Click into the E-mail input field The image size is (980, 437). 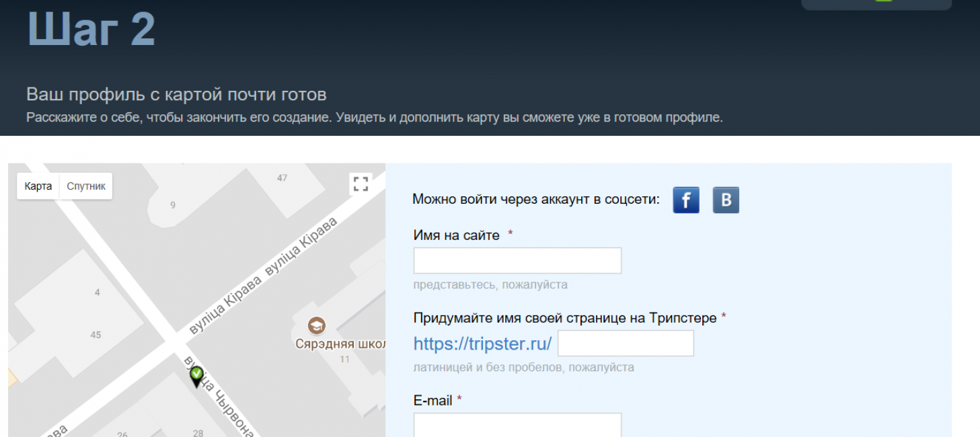517,425
